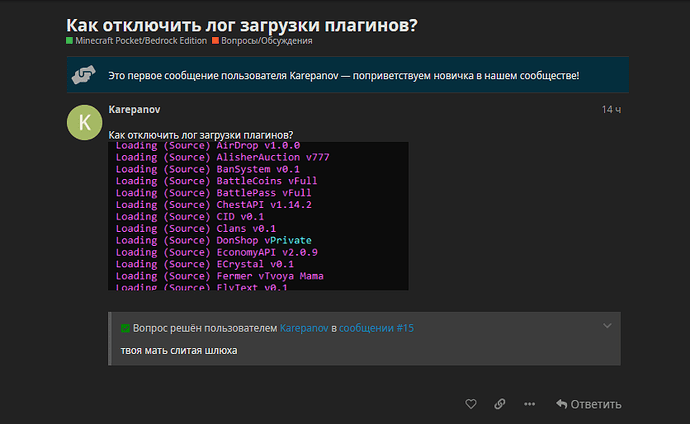Click green Minecraft category color square
The image size is (690, 424).
pyautogui.click(x=70, y=40)
